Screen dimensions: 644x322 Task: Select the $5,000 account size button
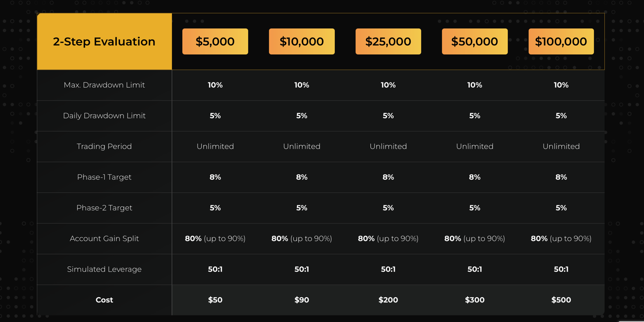tap(215, 42)
